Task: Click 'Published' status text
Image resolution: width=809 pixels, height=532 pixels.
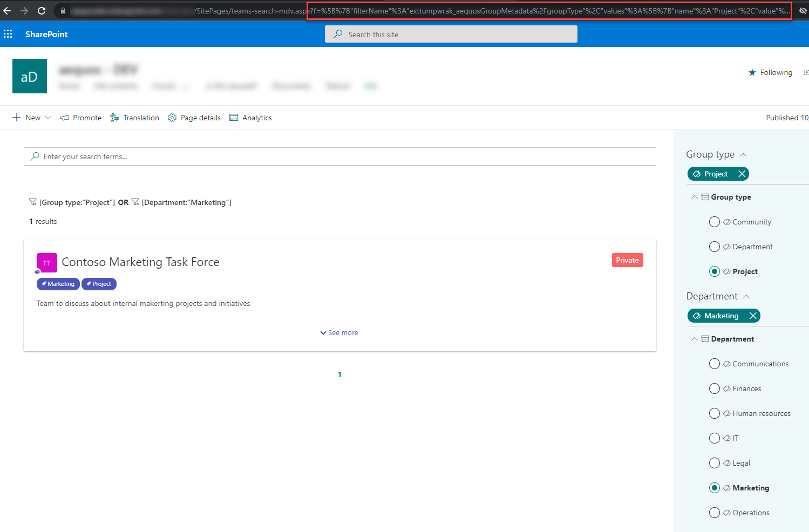Action: point(787,118)
